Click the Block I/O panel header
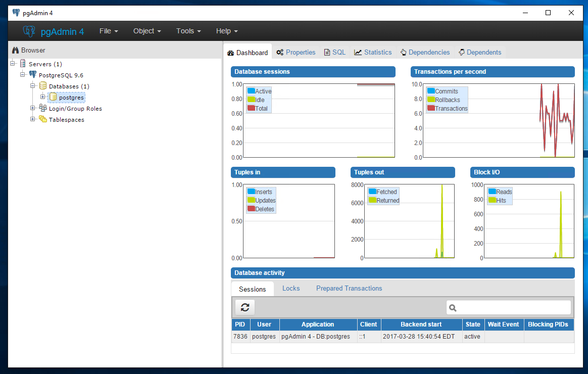Viewport: 588px width, 374px height. point(522,172)
